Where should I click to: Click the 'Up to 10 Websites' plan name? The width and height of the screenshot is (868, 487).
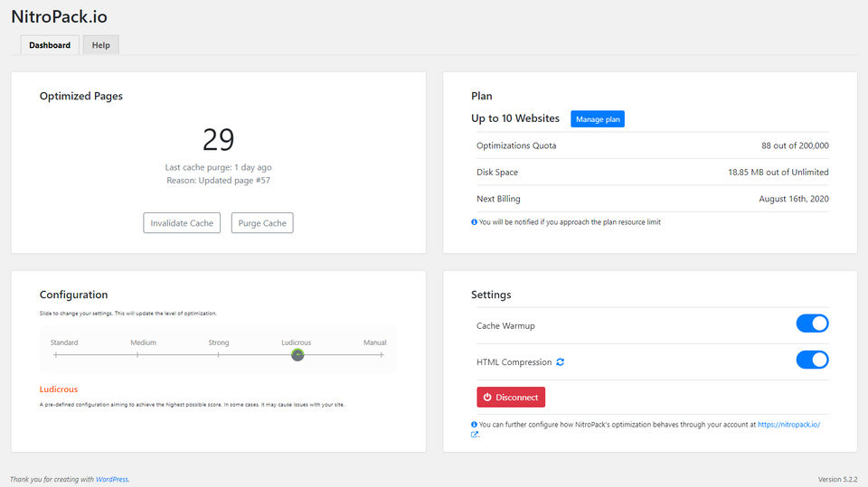[x=515, y=118]
